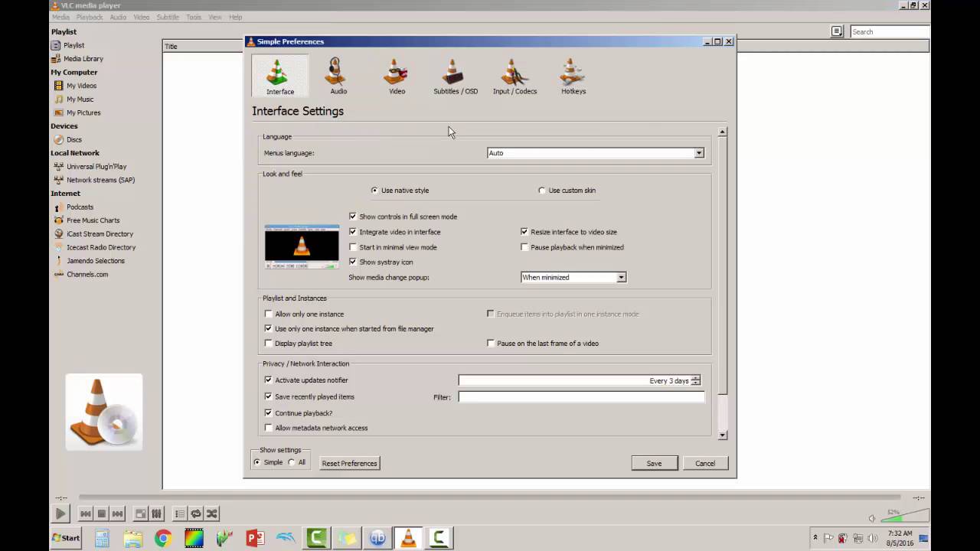Toggle fullscreen video button
Screen dimensions: 980x551
[140, 514]
